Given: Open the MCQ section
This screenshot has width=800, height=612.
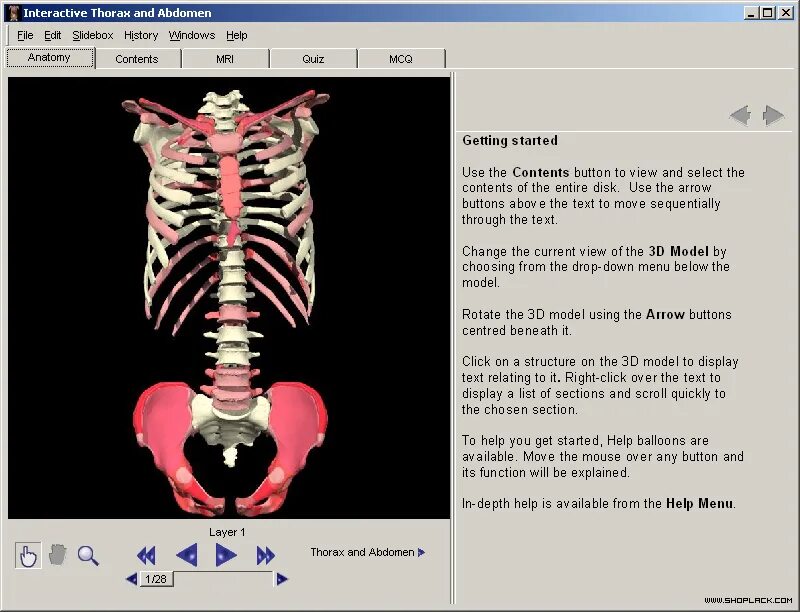Looking at the screenshot, I should tap(401, 59).
